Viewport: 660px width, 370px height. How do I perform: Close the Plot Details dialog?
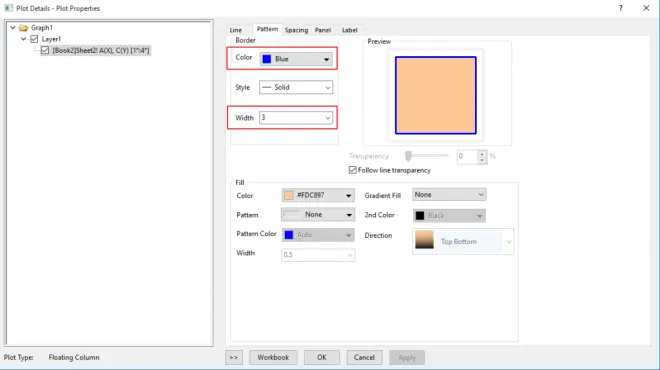pyautogui.click(x=646, y=8)
